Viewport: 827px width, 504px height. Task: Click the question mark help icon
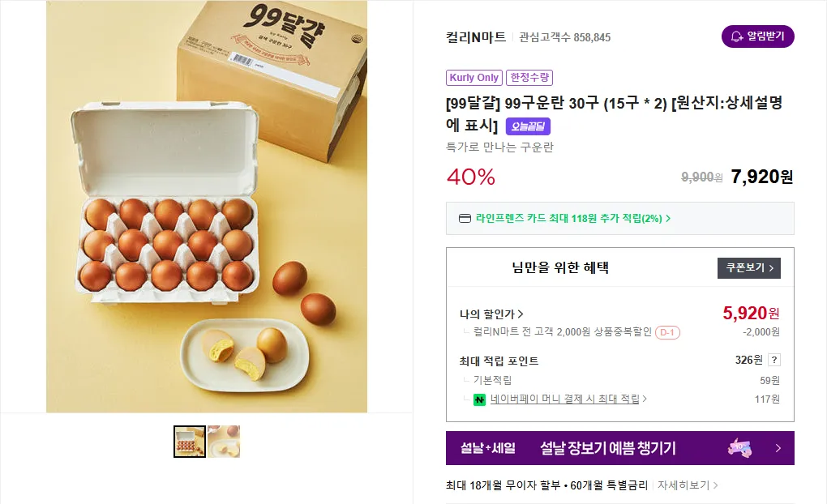click(774, 361)
